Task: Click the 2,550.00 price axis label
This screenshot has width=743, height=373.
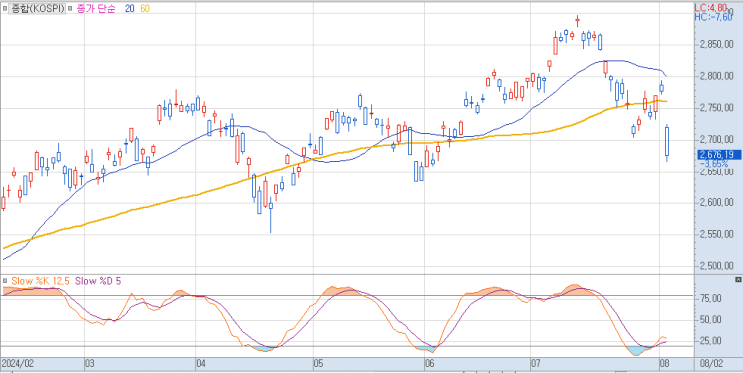Action: (716, 235)
